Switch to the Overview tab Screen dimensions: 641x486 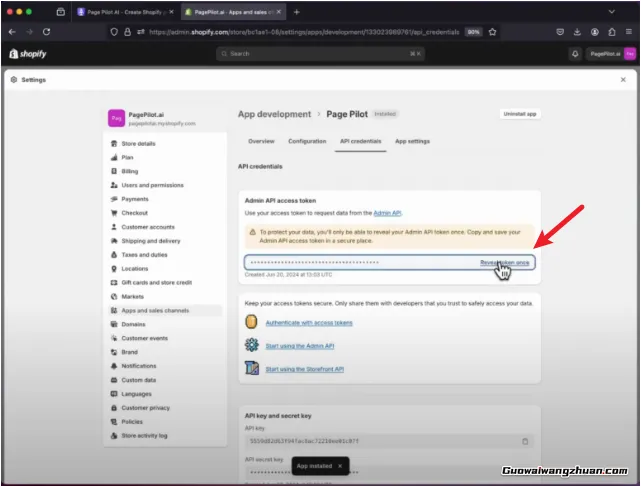tap(261, 142)
